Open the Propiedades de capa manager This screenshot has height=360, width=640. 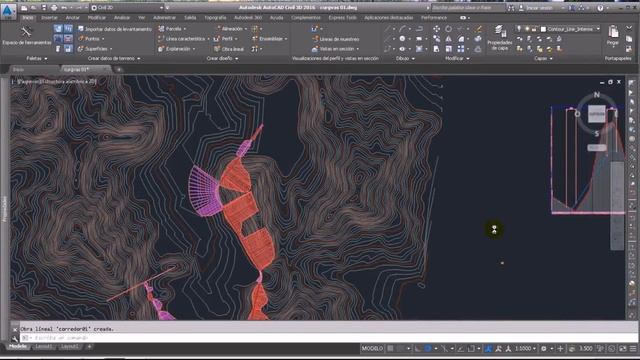499,38
